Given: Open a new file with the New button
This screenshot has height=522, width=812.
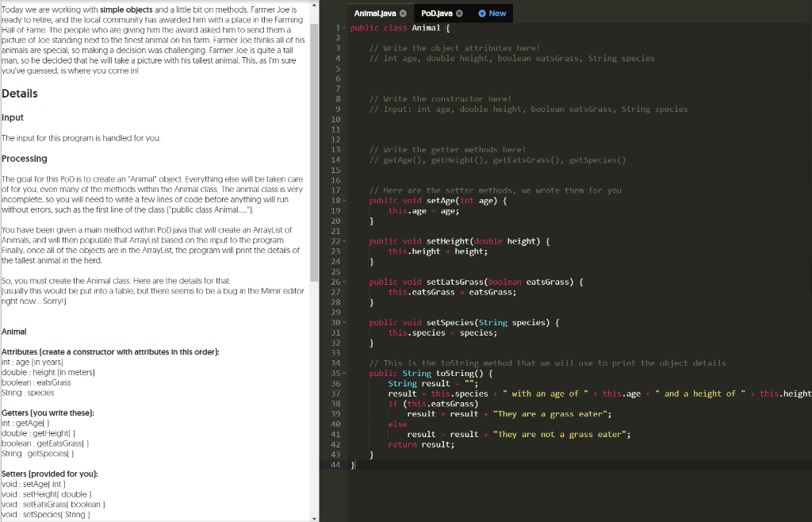Looking at the screenshot, I should [492, 13].
